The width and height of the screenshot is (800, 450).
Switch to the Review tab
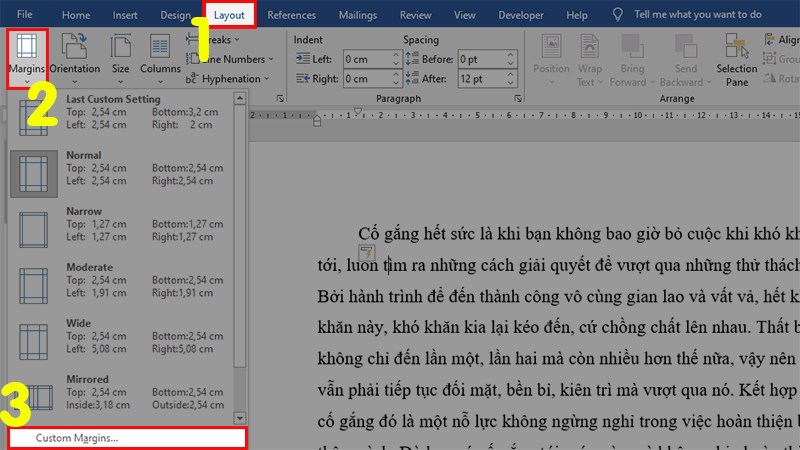pos(415,15)
